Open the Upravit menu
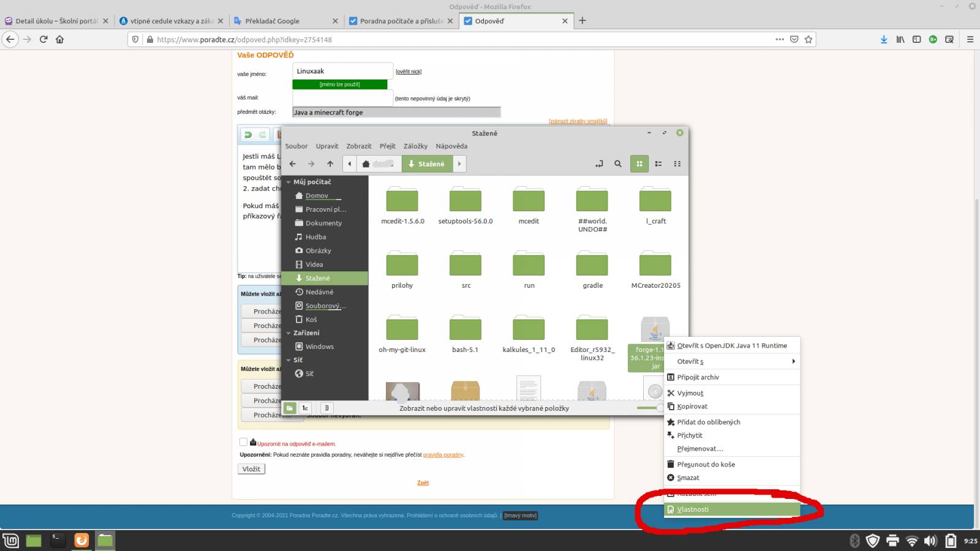The width and height of the screenshot is (980, 551). [x=327, y=146]
